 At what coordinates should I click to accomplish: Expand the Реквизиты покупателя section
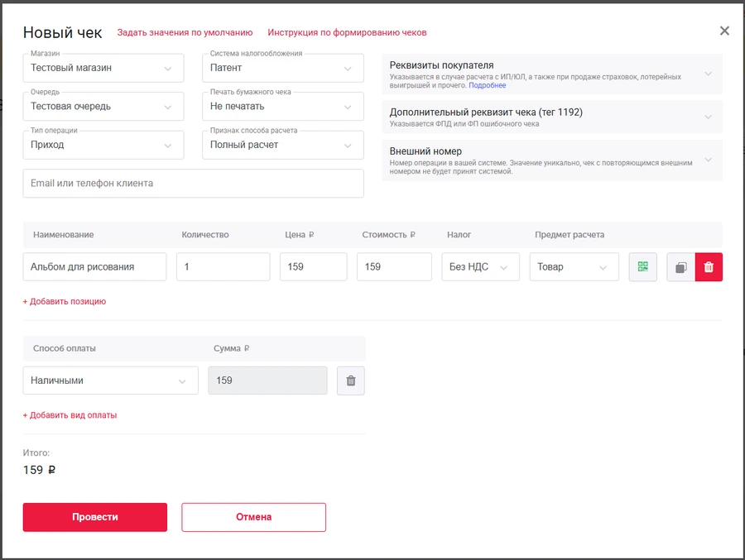[551, 74]
